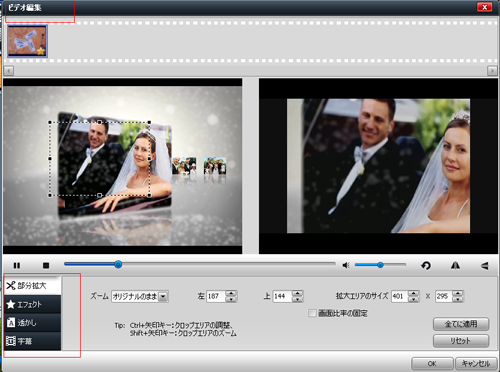Increase the 上 value with up arrow
Viewport: 500px width, 372px height.
pyautogui.click(x=297, y=293)
